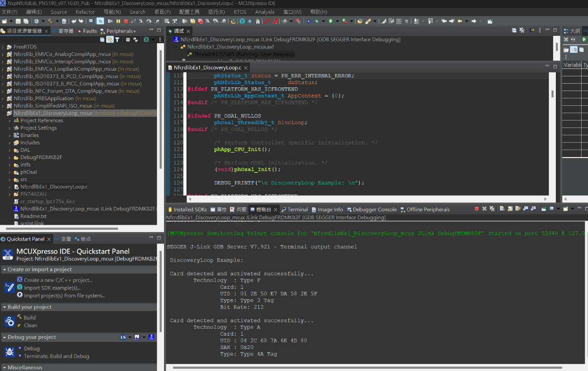Click the hammer Build icon in toolbar
This screenshot has height=371, width=588.
point(50,21)
